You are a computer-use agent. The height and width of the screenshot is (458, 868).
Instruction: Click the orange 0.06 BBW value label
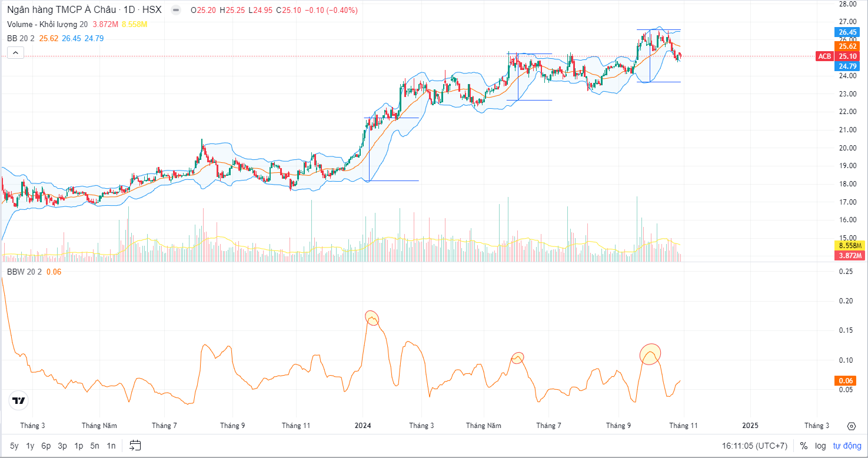(x=845, y=381)
